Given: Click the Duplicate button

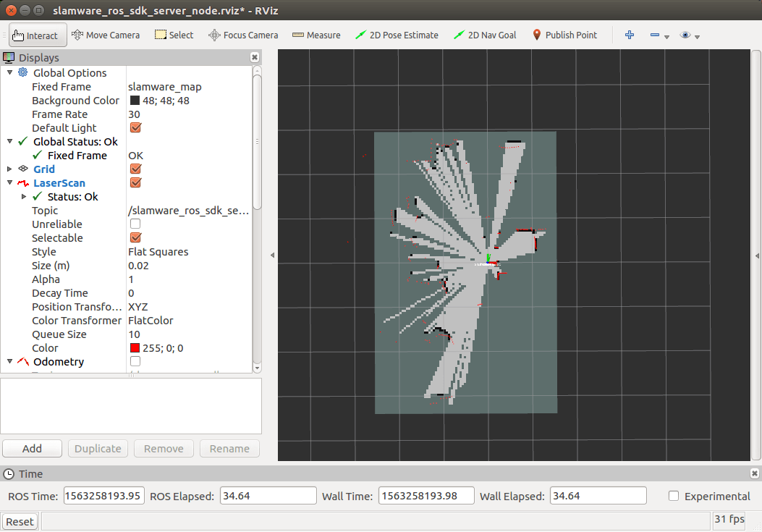Looking at the screenshot, I should coord(98,448).
